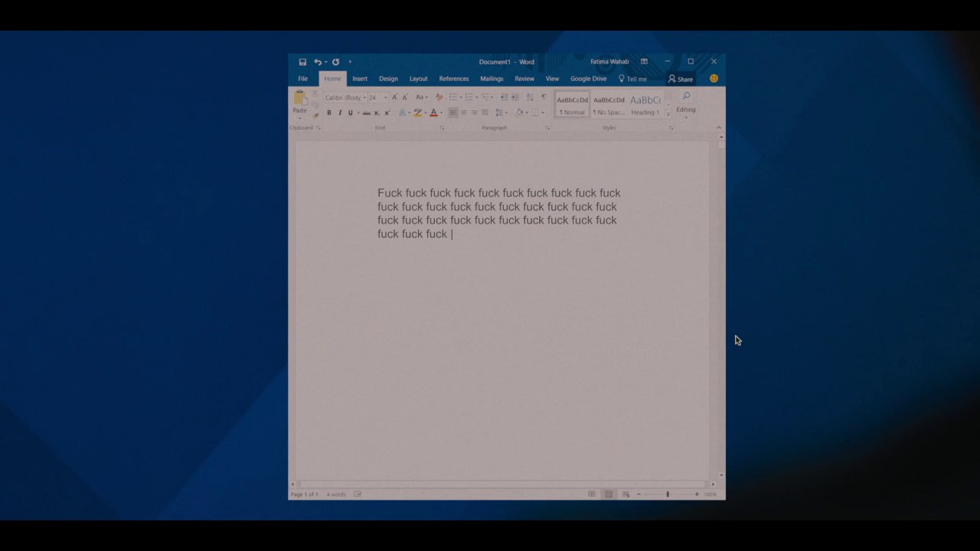The height and width of the screenshot is (551, 980).
Task: Click the smiley feedback icon
Action: [x=714, y=78]
